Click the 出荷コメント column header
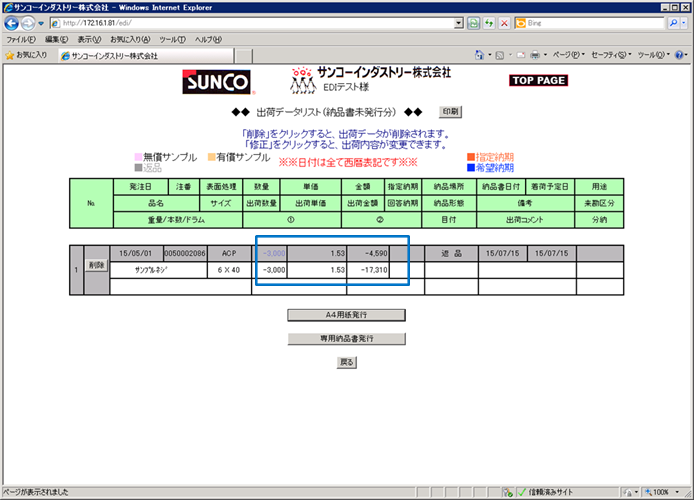Viewport: 694px width, 500px height. [x=525, y=219]
